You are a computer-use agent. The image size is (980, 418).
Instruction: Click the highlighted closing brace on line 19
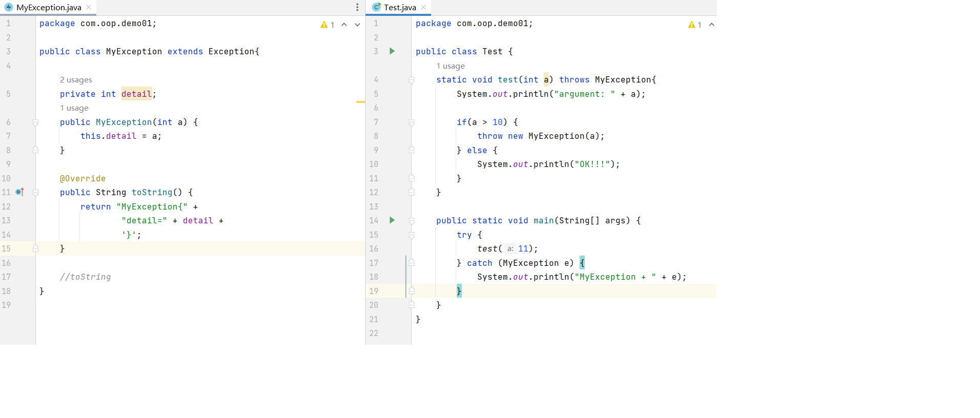tap(459, 291)
